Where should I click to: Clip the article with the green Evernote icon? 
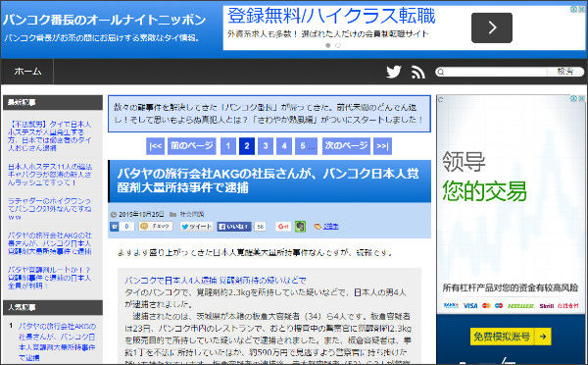coord(300,226)
